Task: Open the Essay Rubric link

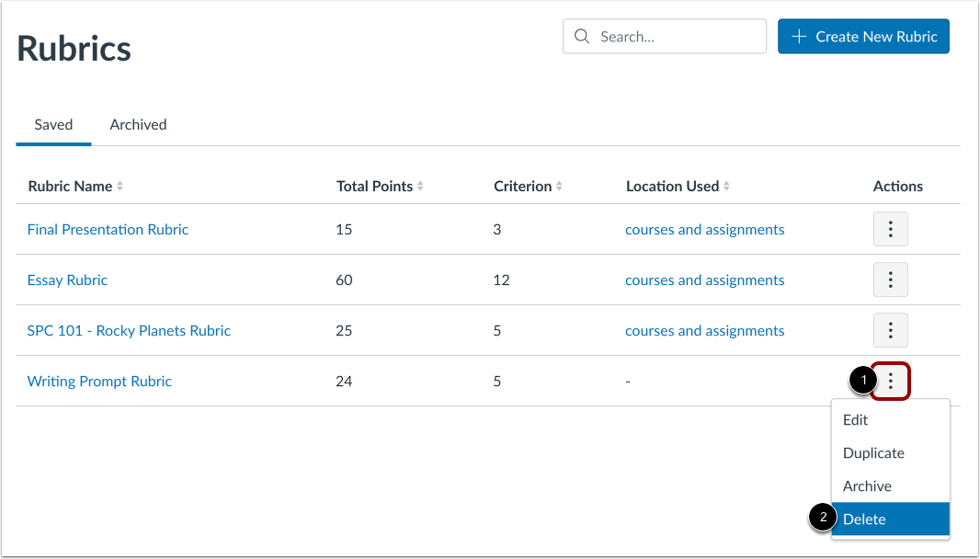Action: pyautogui.click(x=67, y=279)
